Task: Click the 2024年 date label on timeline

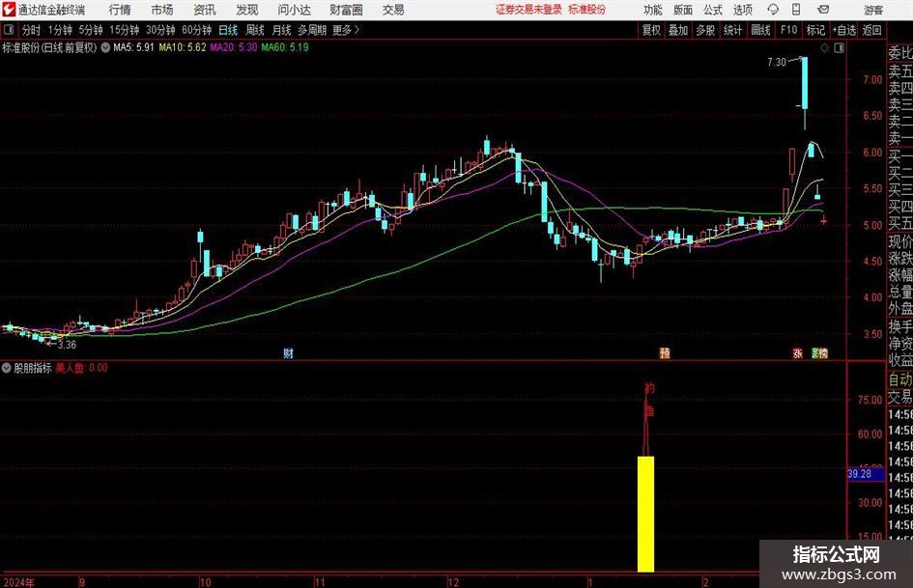Action: [x=18, y=582]
